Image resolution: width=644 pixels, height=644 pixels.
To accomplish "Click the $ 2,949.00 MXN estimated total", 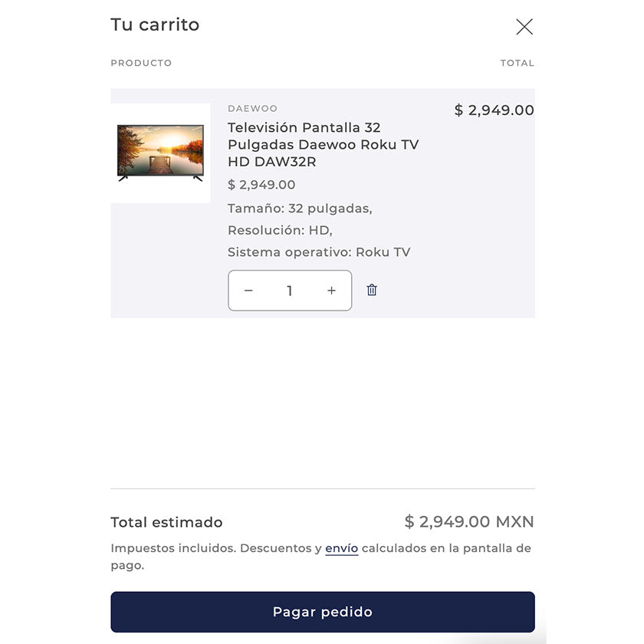I will (x=469, y=522).
